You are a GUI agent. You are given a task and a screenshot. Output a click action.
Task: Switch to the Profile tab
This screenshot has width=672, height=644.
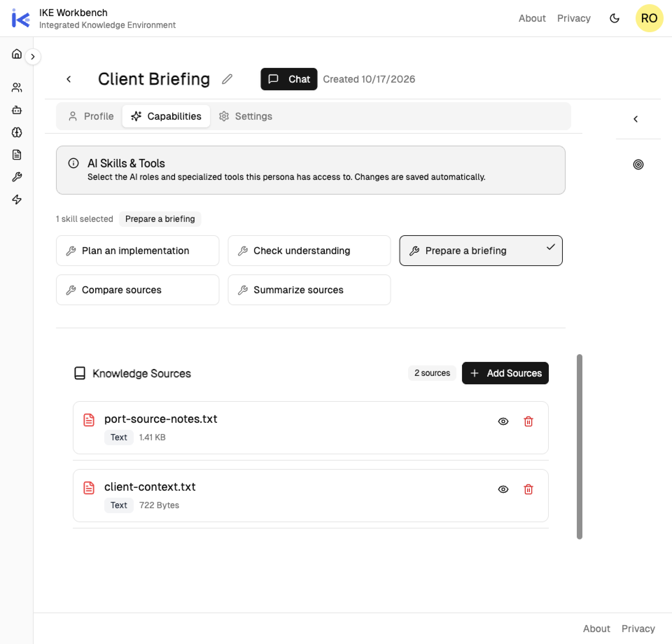tap(91, 116)
